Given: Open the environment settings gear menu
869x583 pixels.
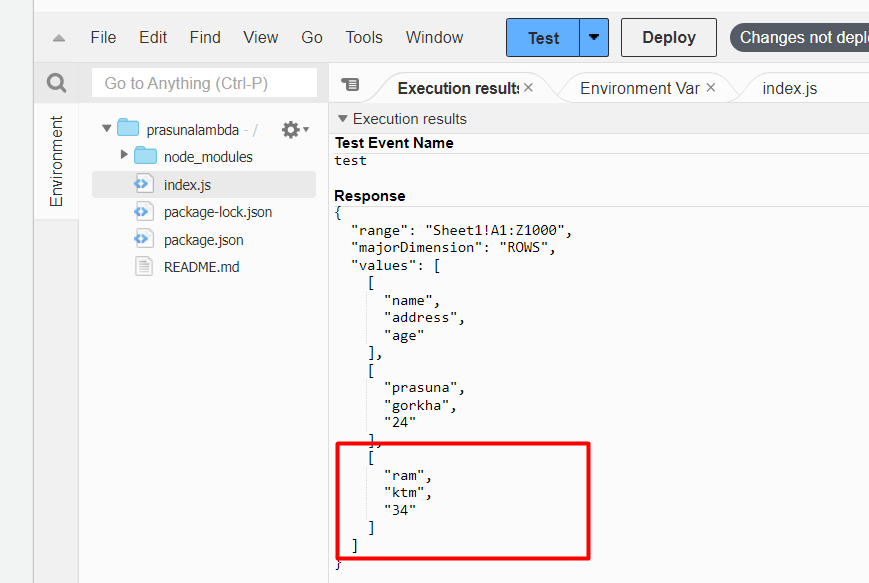Looking at the screenshot, I should point(289,129).
